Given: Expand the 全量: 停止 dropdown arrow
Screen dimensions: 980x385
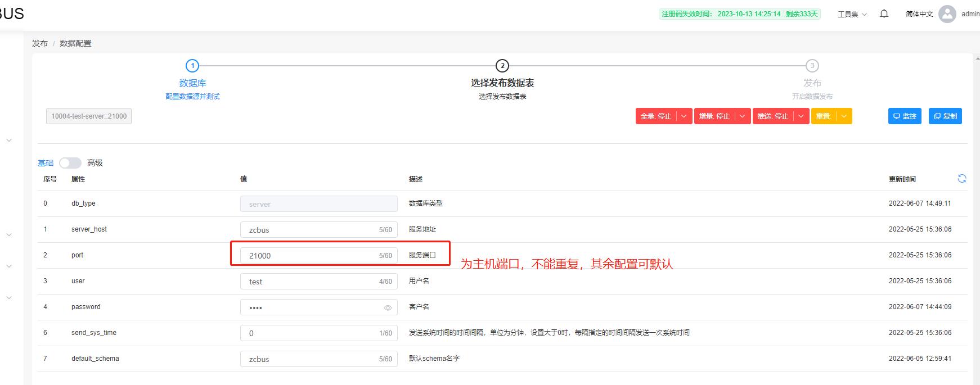Looking at the screenshot, I should click(684, 116).
